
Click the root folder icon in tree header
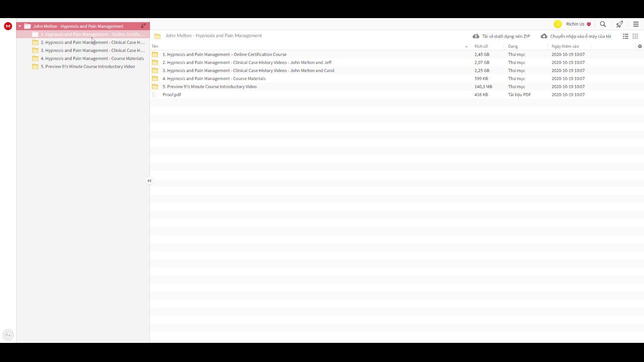[x=28, y=26]
